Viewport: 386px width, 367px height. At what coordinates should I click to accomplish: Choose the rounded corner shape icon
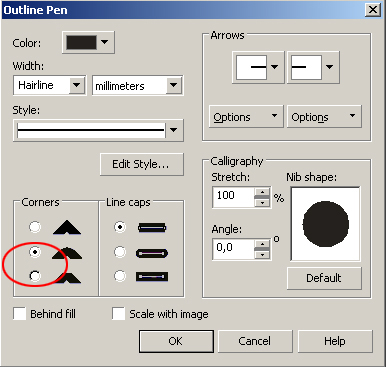[67, 253]
